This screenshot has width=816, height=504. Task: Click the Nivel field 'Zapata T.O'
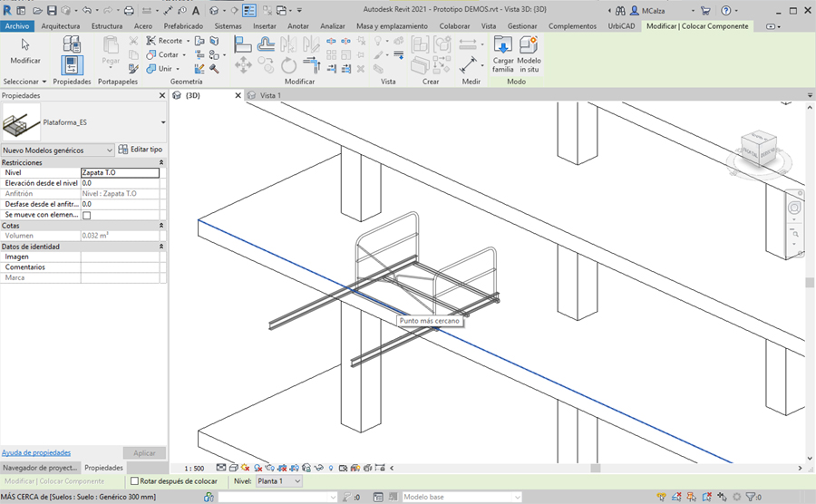point(119,172)
